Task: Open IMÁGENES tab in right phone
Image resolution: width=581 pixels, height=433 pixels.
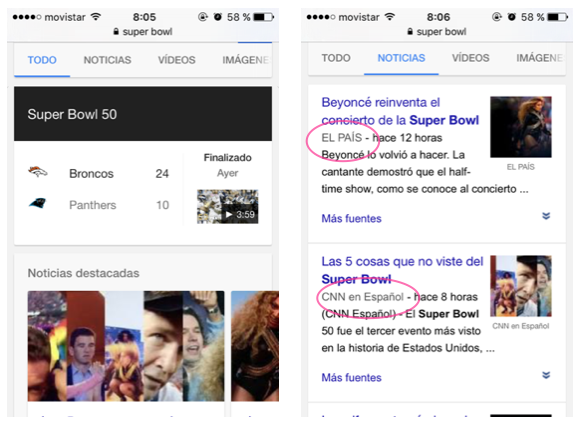Action: click(x=540, y=58)
